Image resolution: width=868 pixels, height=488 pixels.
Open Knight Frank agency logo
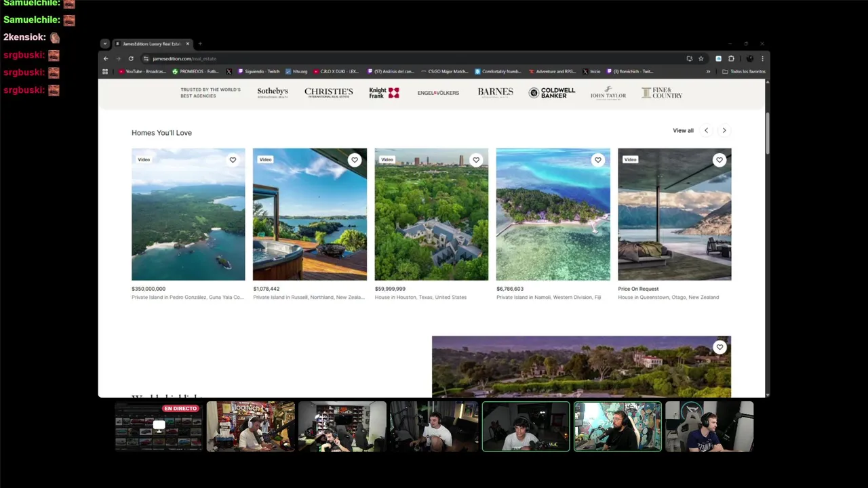[384, 93]
